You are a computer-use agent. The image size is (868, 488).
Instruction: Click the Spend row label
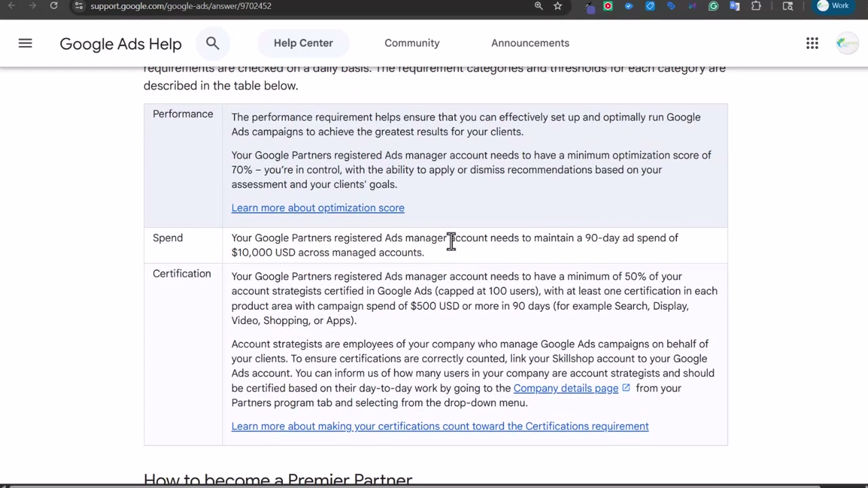point(167,238)
